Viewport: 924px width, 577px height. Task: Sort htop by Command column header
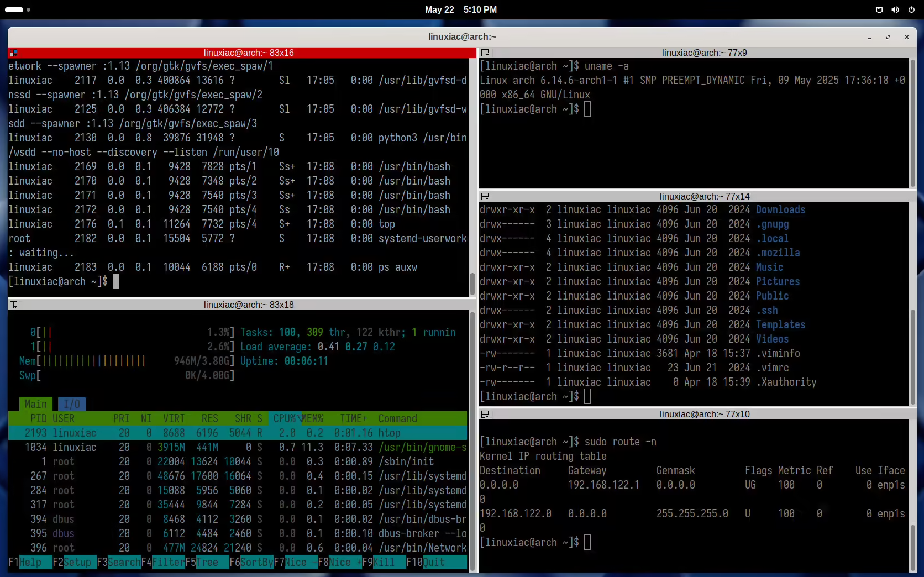point(398,418)
